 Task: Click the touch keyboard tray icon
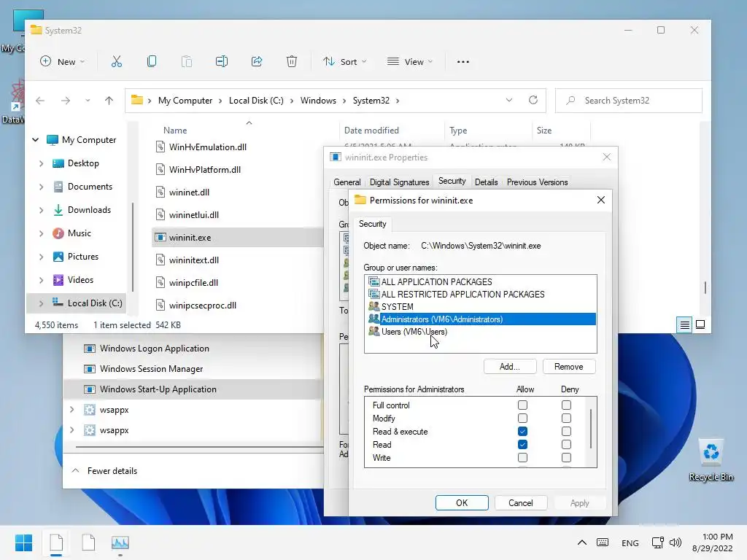(602, 542)
